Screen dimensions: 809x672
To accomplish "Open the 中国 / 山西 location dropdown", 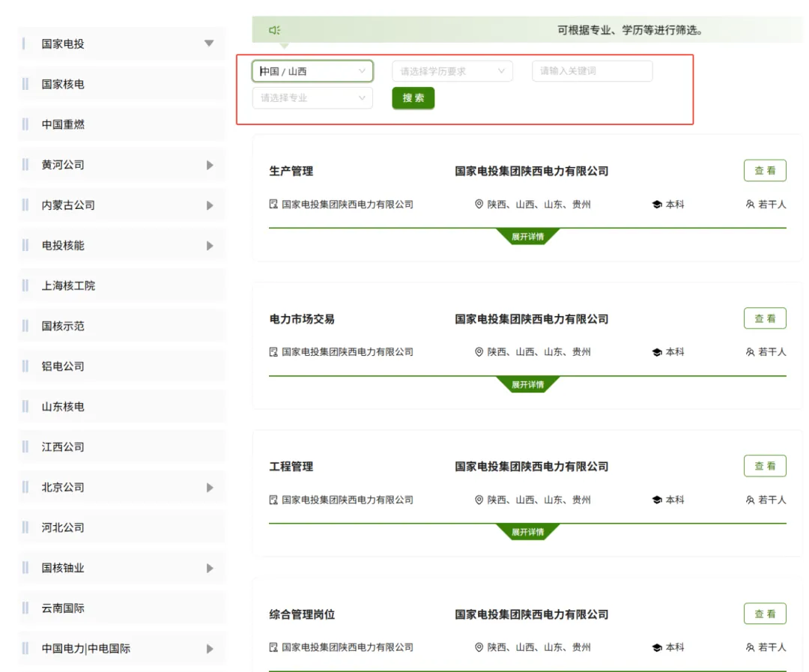I will 312,71.
